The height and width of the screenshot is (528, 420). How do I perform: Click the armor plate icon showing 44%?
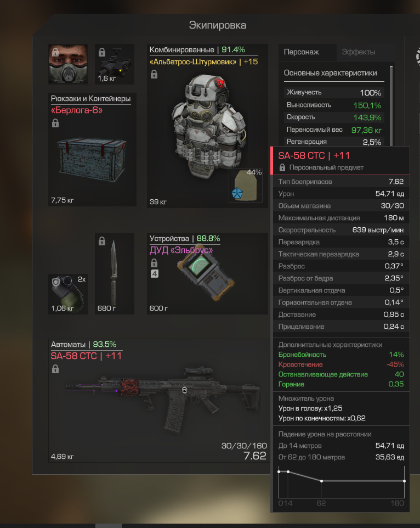(x=246, y=185)
